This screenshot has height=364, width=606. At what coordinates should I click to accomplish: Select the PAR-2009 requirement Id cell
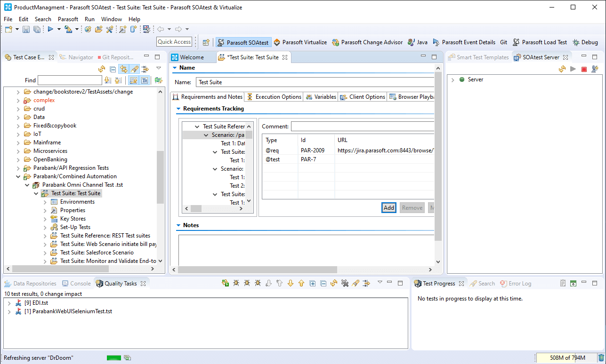pyautogui.click(x=316, y=150)
